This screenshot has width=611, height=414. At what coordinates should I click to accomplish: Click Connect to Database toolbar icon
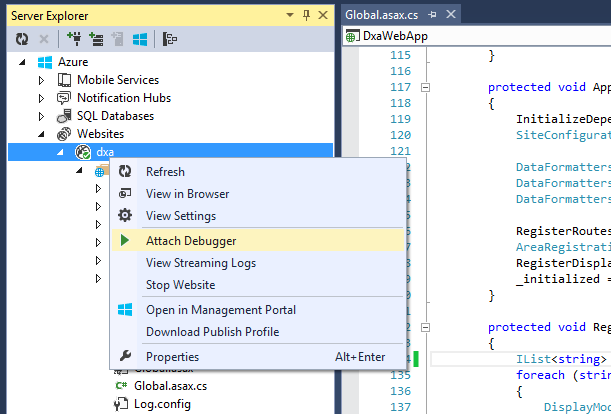76,39
